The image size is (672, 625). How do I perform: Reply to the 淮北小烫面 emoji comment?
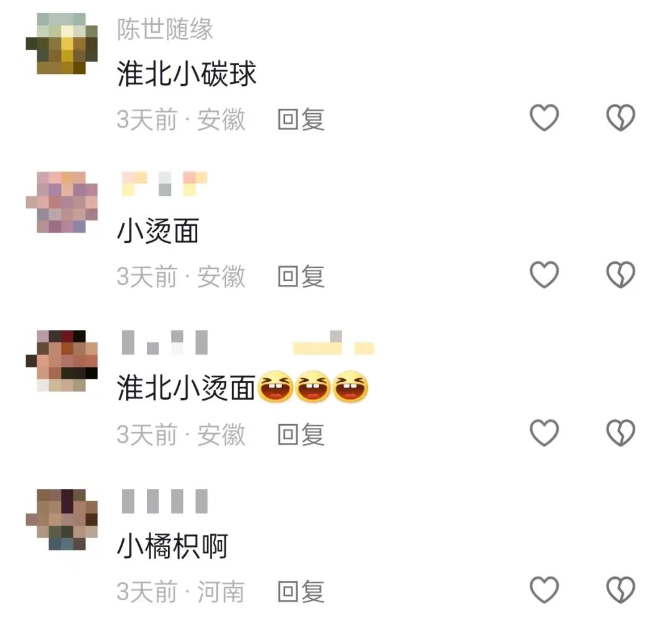tap(301, 434)
